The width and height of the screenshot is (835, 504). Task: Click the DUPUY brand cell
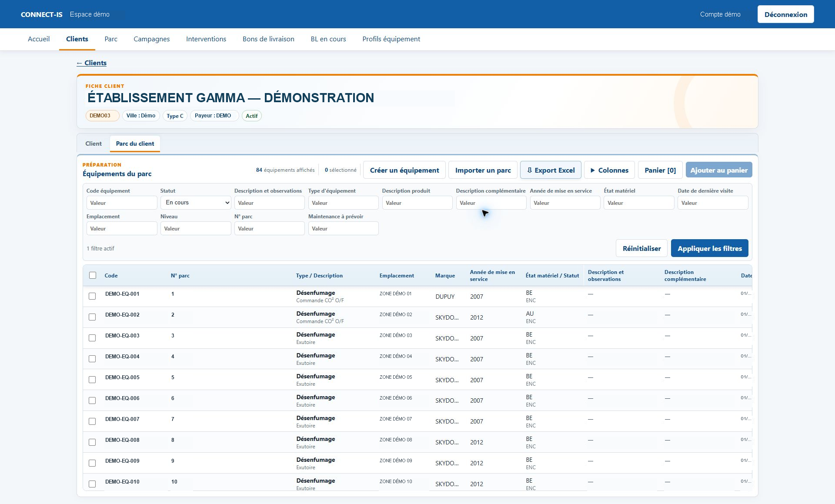445,297
